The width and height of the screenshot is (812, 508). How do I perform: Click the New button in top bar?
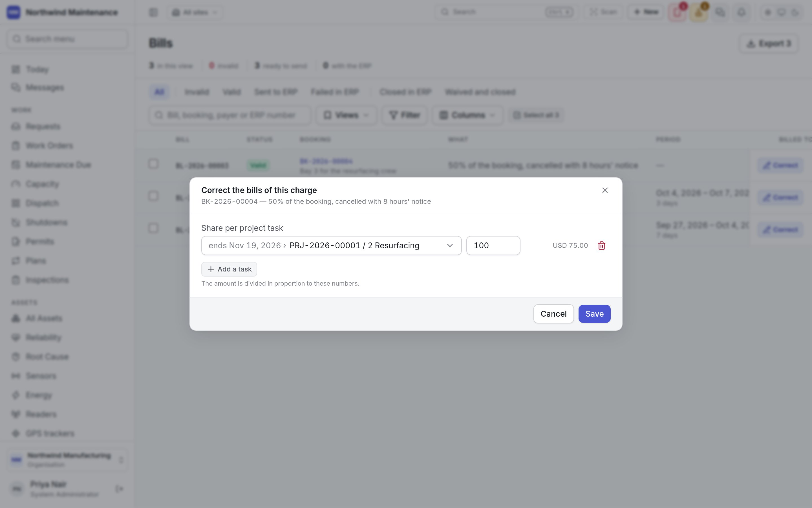[646, 12]
